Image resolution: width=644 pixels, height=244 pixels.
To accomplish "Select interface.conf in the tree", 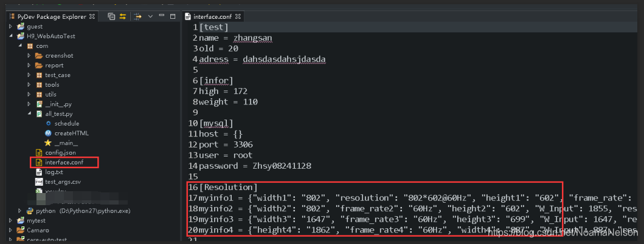I will point(64,163).
